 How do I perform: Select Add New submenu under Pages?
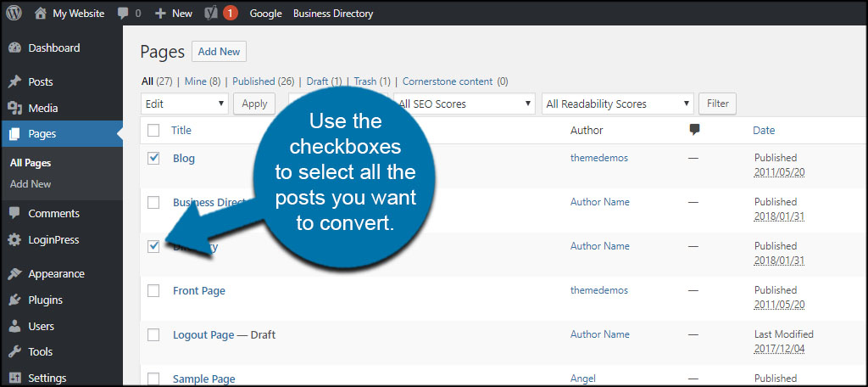point(31,183)
